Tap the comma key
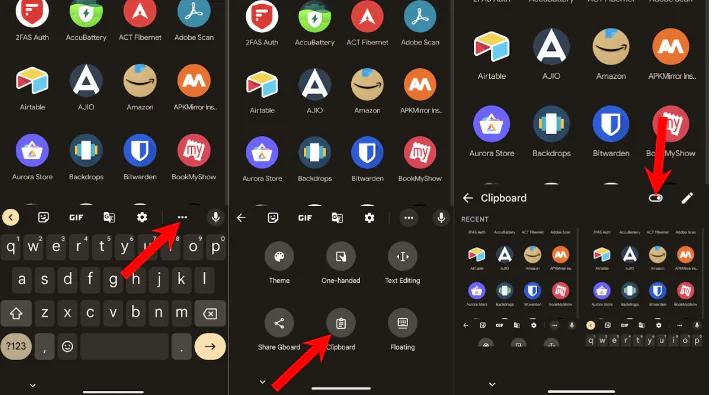Screen dimensions: 712x395 [x=44, y=347]
